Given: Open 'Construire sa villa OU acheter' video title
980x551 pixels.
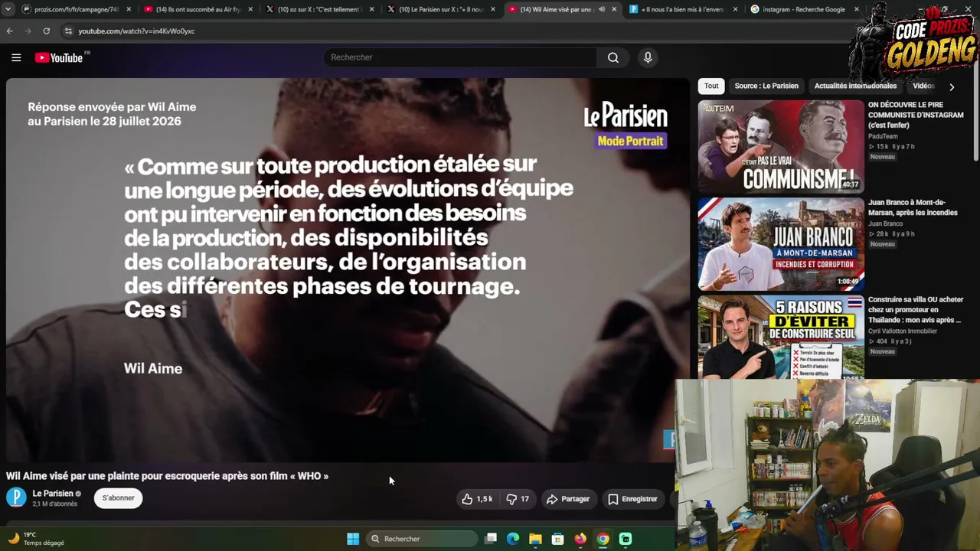Looking at the screenshot, I should [x=916, y=310].
